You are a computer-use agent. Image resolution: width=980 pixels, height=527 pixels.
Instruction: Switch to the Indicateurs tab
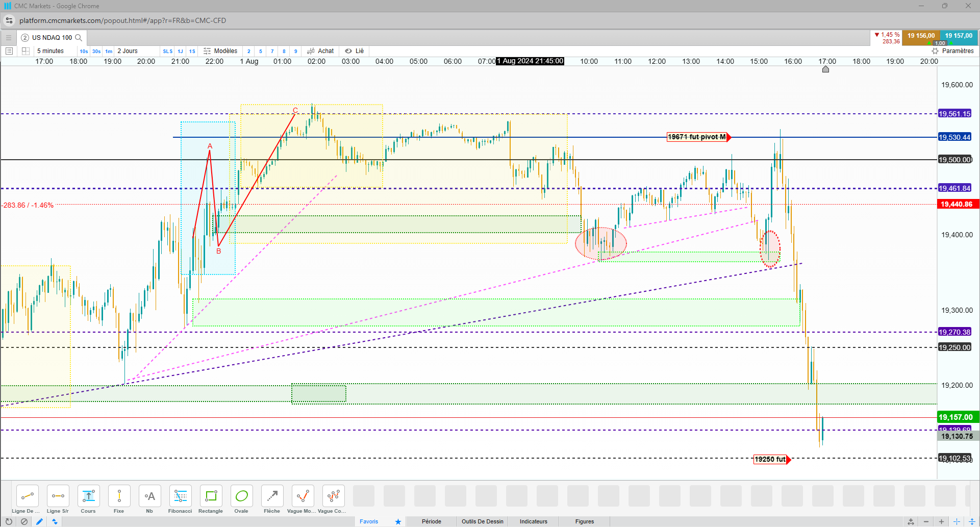pyautogui.click(x=534, y=521)
